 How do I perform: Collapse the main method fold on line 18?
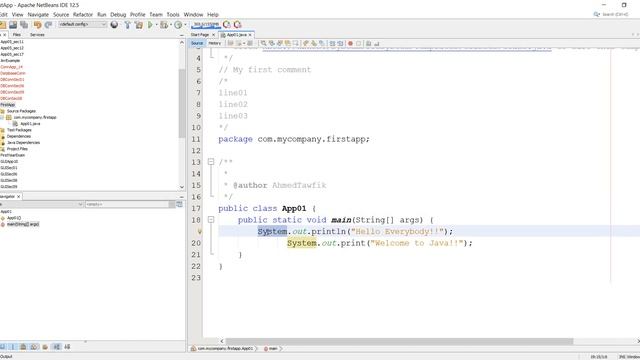[211, 220]
